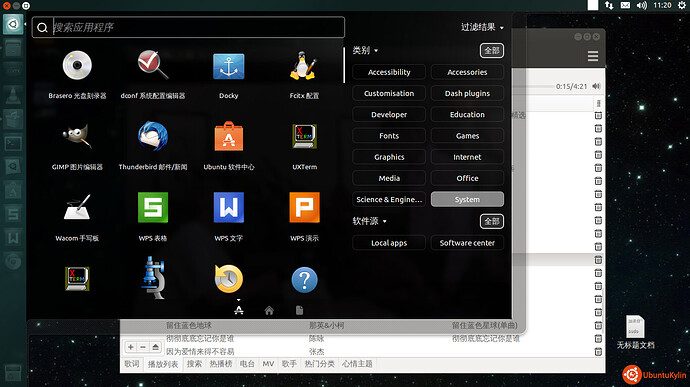Click 全部 button beside 软件源 header
The width and height of the screenshot is (690, 387).
point(492,221)
